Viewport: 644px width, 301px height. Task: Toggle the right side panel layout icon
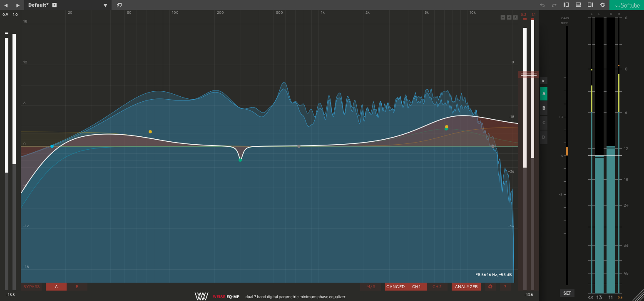pyautogui.click(x=590, y=5)
